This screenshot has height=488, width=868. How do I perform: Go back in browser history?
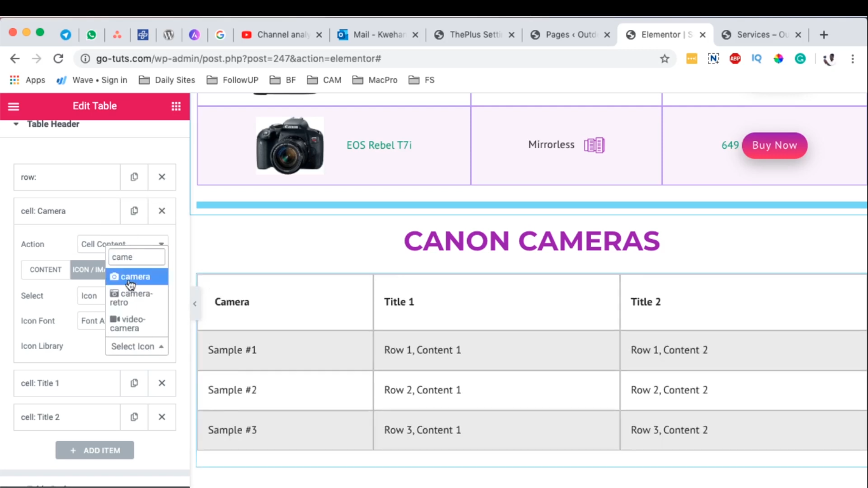click(x=15, y=58)
